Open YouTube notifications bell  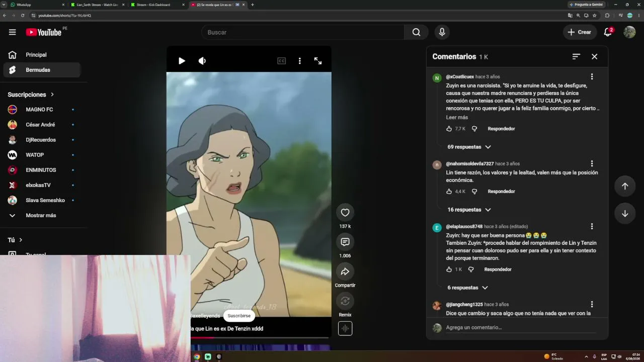coord(608,32)
